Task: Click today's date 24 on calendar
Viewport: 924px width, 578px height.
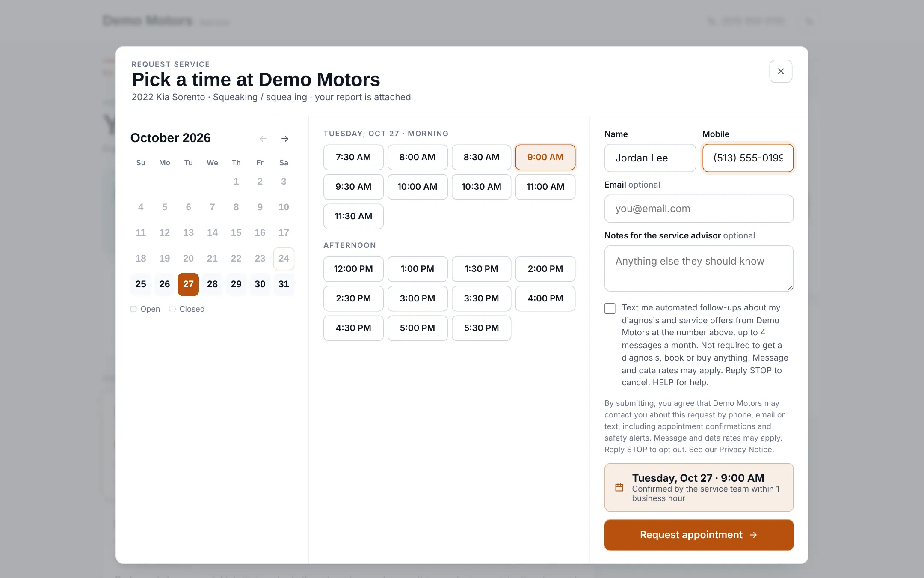Action: [284, 259]
